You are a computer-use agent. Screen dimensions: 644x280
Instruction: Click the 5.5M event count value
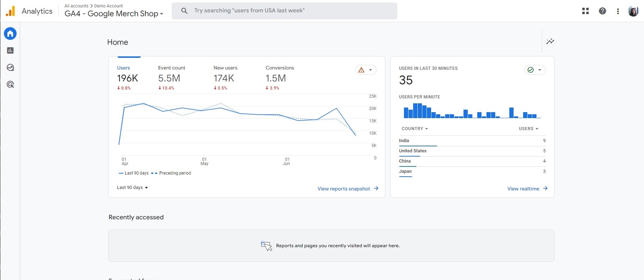click(169, 78)
